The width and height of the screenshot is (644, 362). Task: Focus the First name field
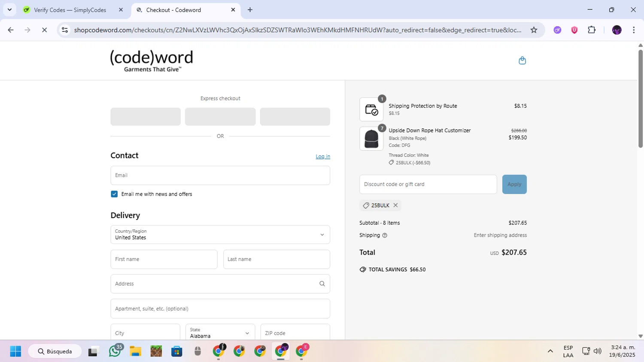(164, 259)
